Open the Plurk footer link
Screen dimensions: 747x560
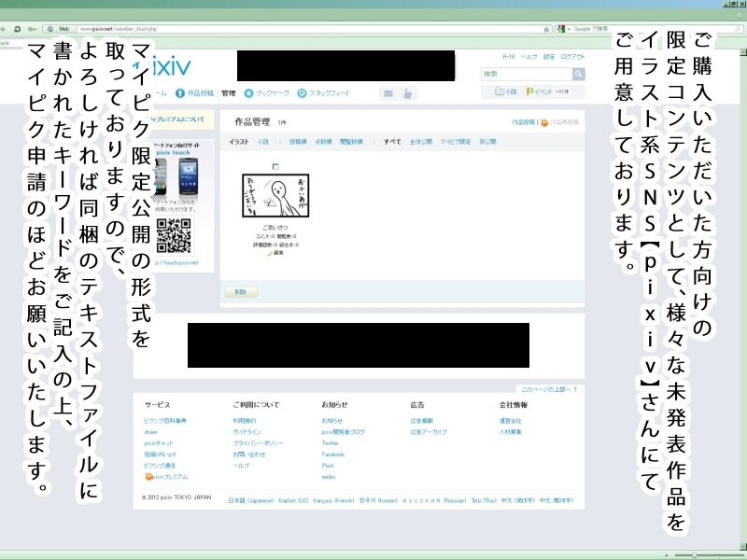328,466
